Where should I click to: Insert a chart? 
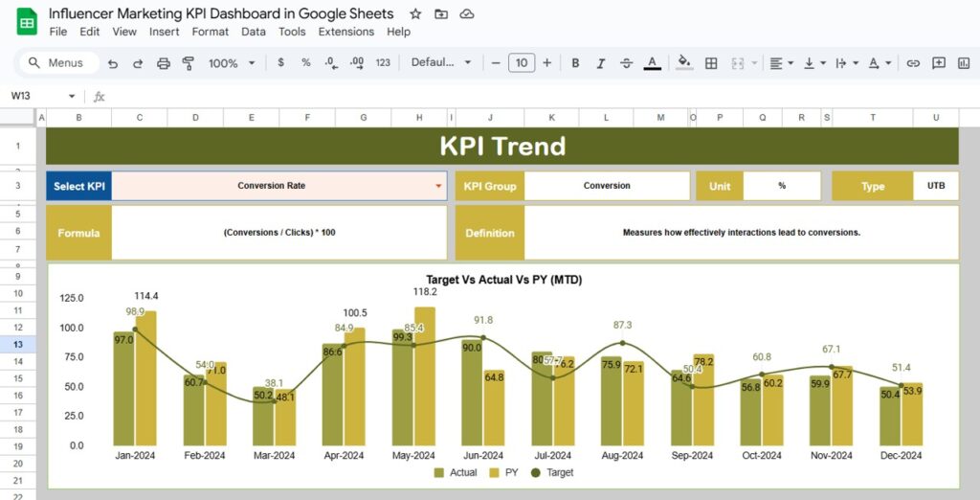[964, 62]
